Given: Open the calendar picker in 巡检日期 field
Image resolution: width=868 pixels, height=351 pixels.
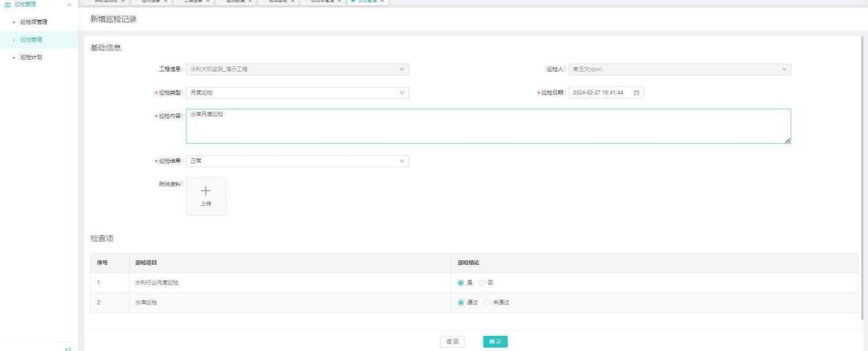Looking at the screenshot, I should click(636, 92).
